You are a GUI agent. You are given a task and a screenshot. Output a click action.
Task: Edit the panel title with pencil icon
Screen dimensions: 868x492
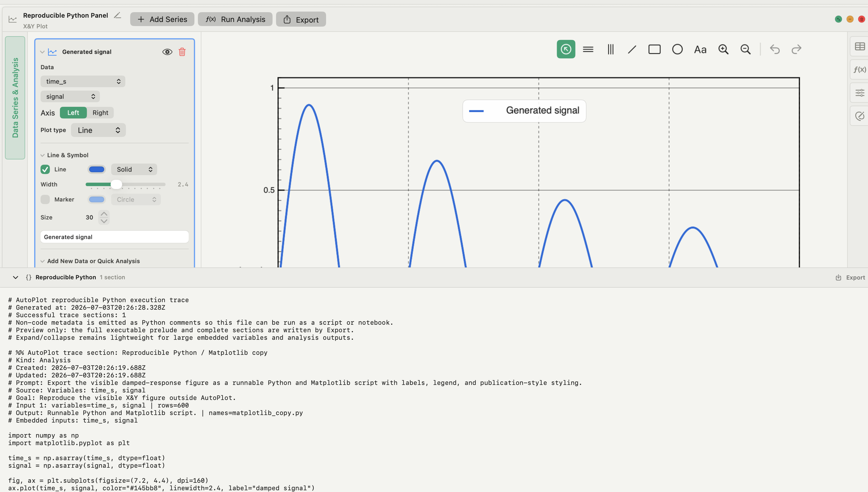117,16
